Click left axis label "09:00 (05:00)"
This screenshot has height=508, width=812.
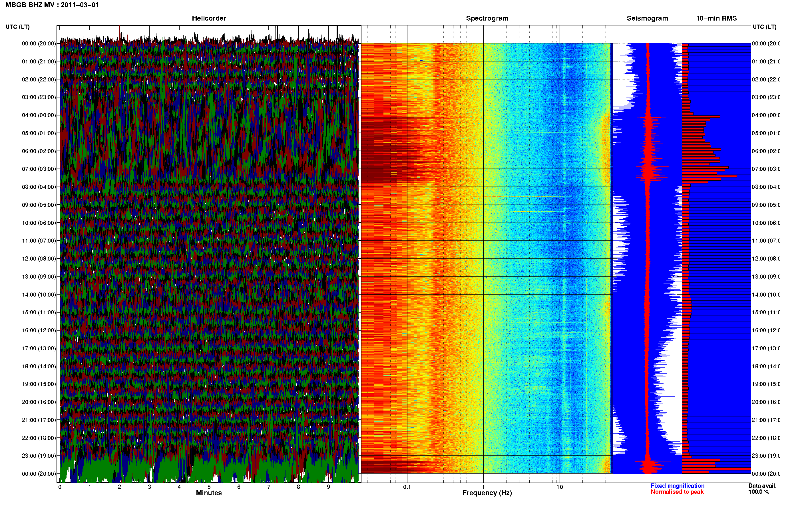[39, 205]
